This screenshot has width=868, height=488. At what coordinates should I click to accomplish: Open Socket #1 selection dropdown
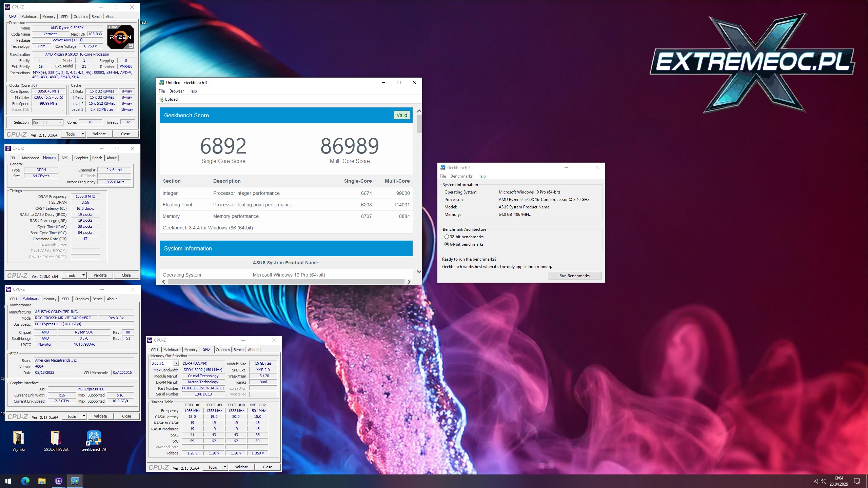[x=48, y=123]
